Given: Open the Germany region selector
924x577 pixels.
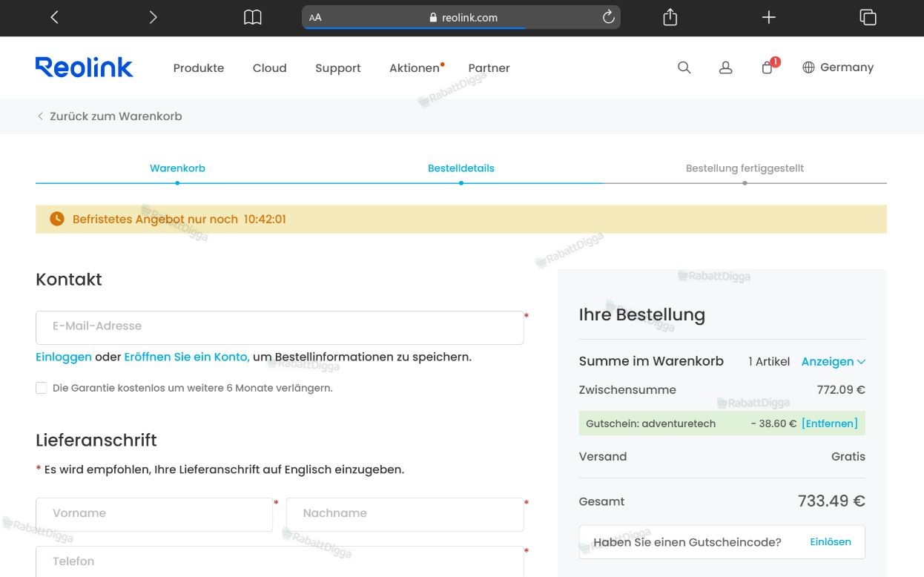Looking at the screenshot, I should (838, 67).
